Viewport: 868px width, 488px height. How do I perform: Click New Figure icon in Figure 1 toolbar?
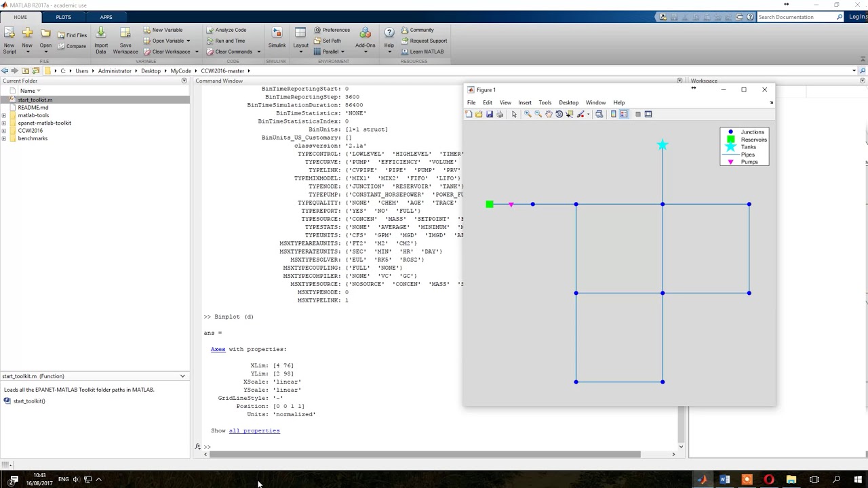469,114
